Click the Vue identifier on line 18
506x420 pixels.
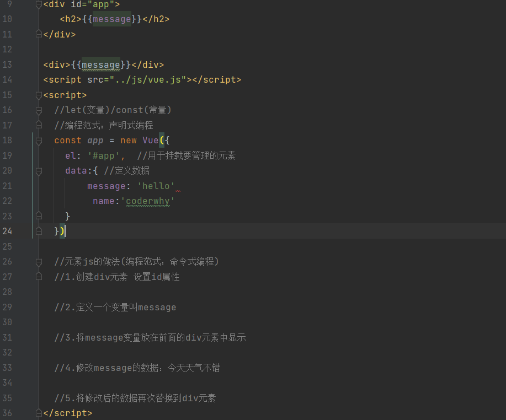[151, 140]
